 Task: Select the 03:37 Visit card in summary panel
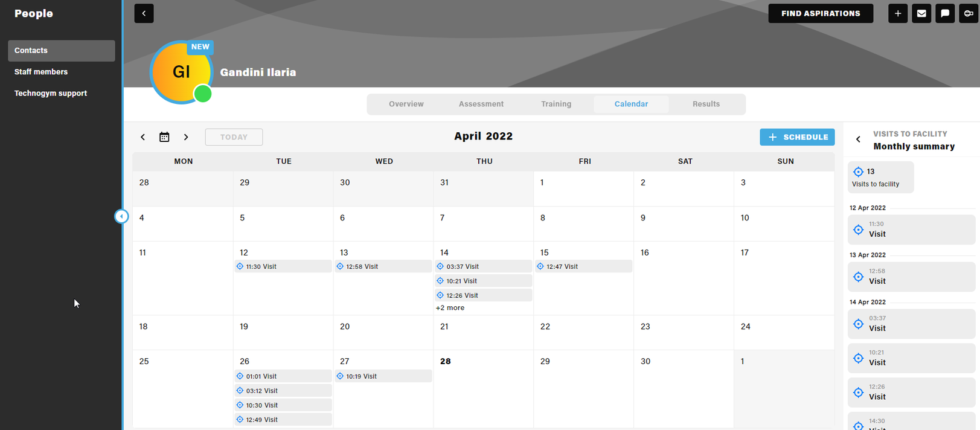click(x=912, y=324)
